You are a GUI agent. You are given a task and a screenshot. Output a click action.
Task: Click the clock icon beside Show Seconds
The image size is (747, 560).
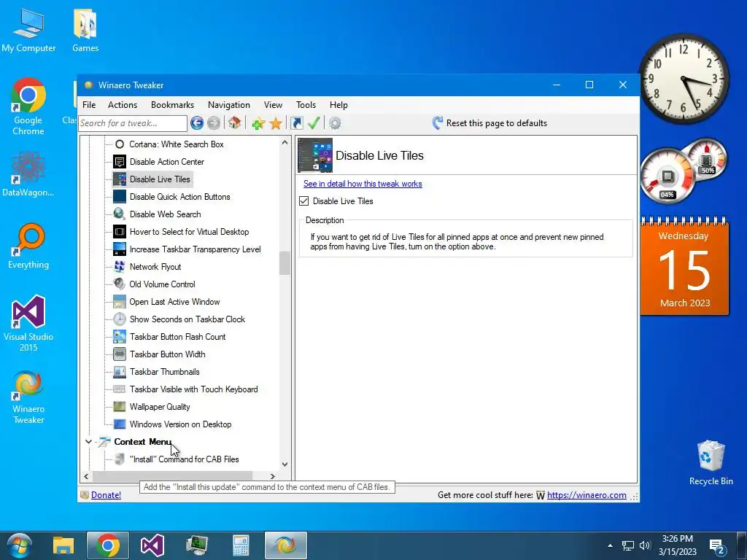point(120,319)
